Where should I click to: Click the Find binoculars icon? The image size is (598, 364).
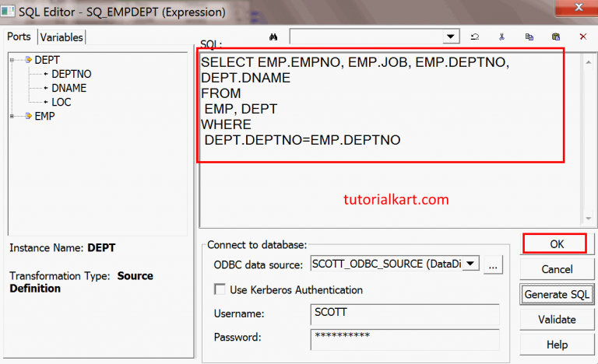click(x=273, y=37)
